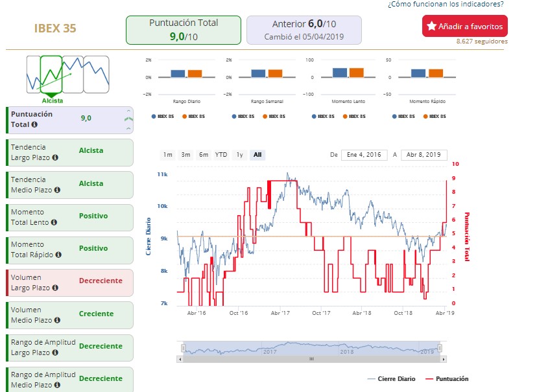Click Positivo value of Momento Total Rápido
Screen dimensions: 537x392
(x=93, y=248)
